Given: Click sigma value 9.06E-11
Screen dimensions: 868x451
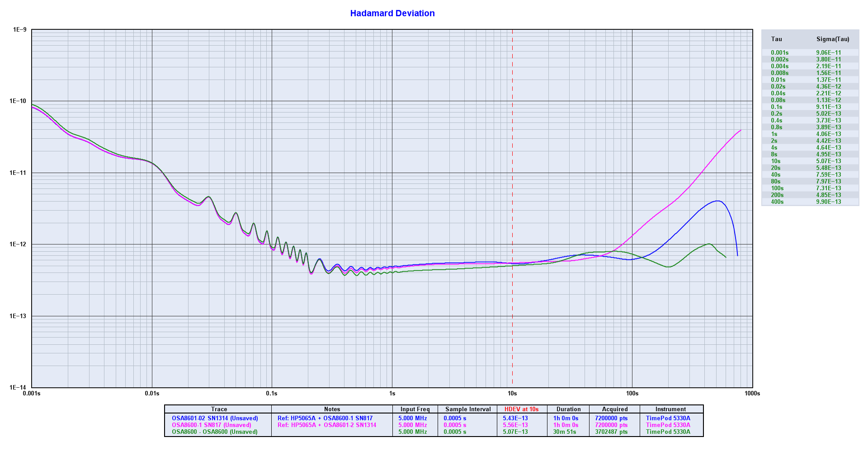Looking at the screenshot, I should (829, 52).
